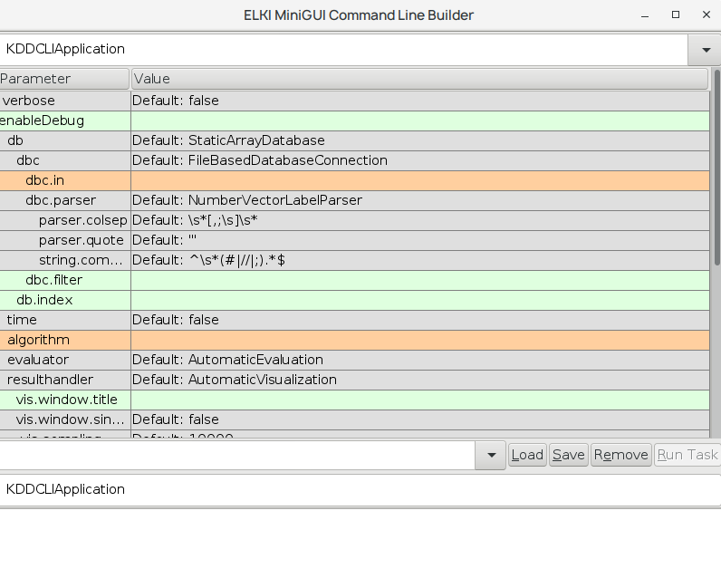Viewport: 721px width, 588px height.
Task: Open the KDDCLIApplication class dropdown arrow
Action: pos(704,50)
